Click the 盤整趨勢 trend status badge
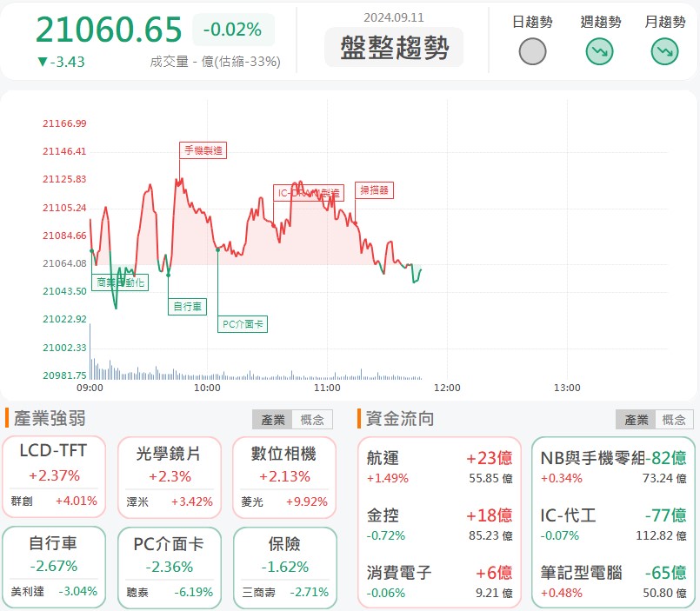The image size is (700, 611). click(x=394, y=47)
